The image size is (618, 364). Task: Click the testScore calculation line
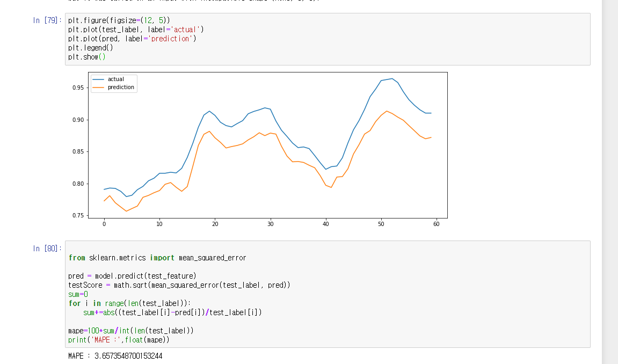179,285
